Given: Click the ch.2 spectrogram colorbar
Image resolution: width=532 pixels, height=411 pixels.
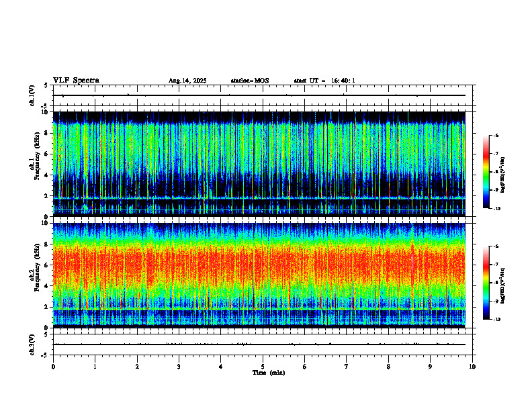Looking at the screenshot, I should pyautogui.click(x=486, y=283).
